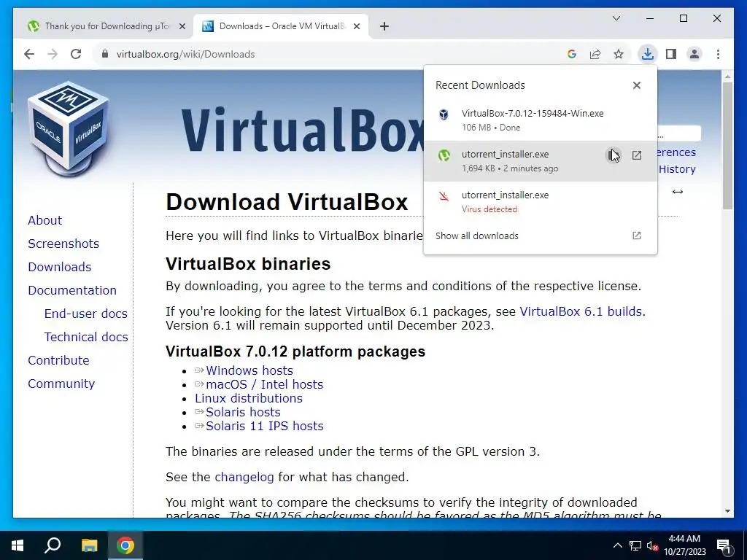Open utorrent_installer.exe downloaded 2 minutes ago
The width and height of the screenshot is (747, 560).
[x=541, y=161]
